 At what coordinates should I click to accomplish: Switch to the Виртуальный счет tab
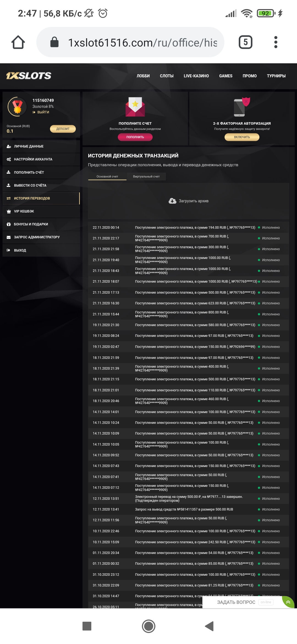point(146,176)
